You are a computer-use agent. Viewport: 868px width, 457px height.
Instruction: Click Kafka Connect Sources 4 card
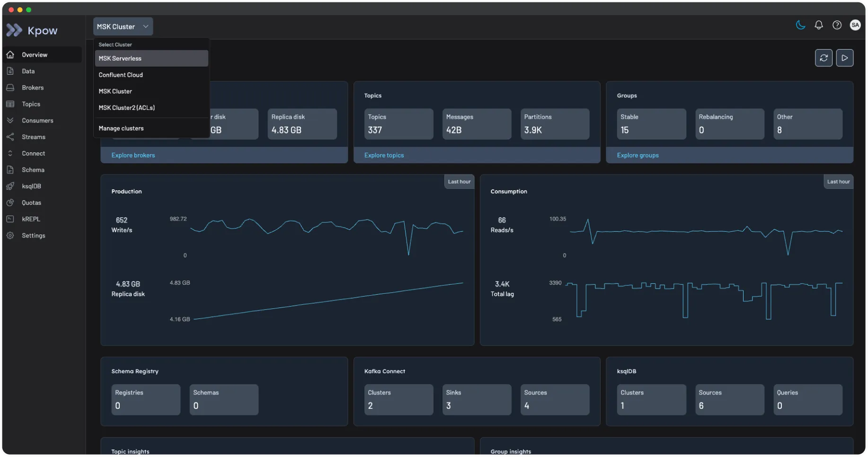(555, 400)
